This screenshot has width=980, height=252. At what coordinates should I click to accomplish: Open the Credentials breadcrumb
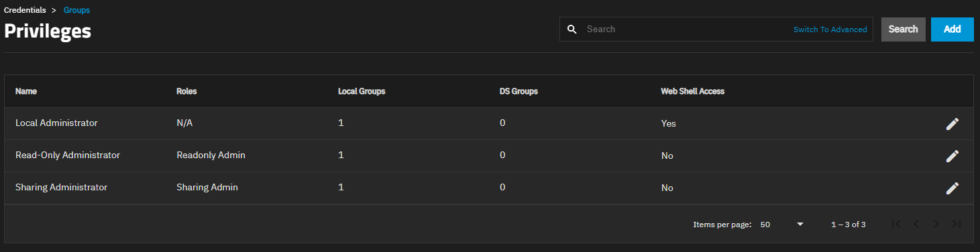click(x=25, y=10)
